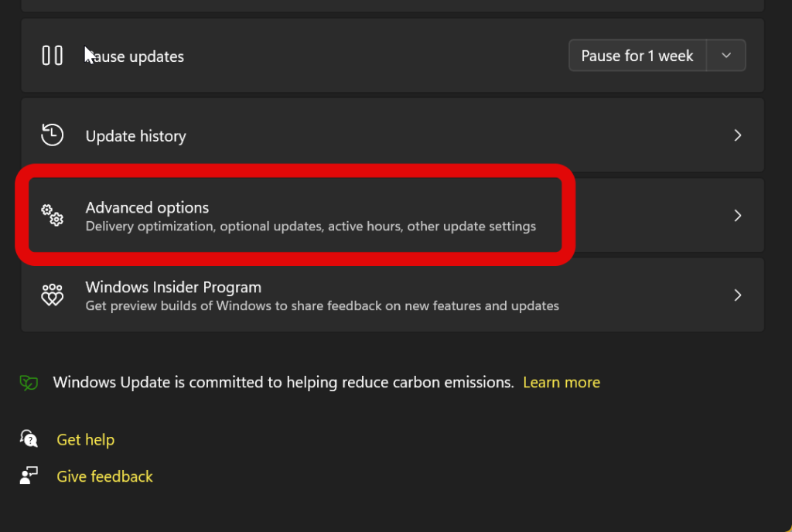Expand Advanced options using its right chevron
Viewport: 792px width, 532px height.
[x=737, y=215]
